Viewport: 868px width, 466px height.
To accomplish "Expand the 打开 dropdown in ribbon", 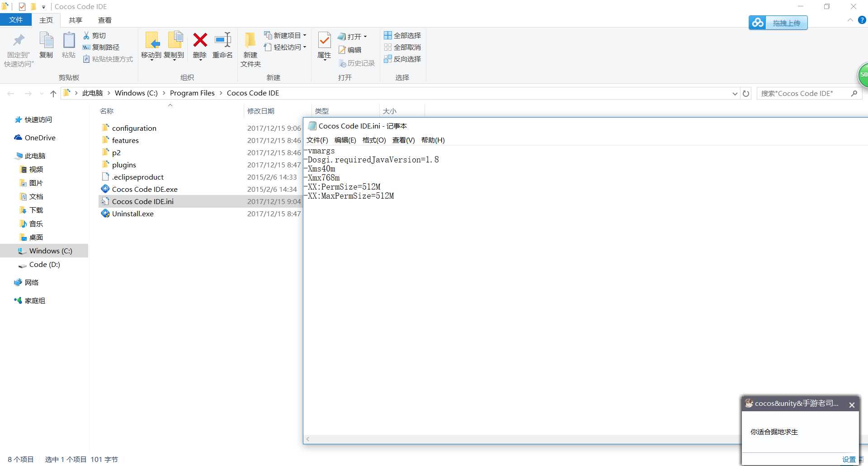I will pyautogui.click(x=365, y=37).
